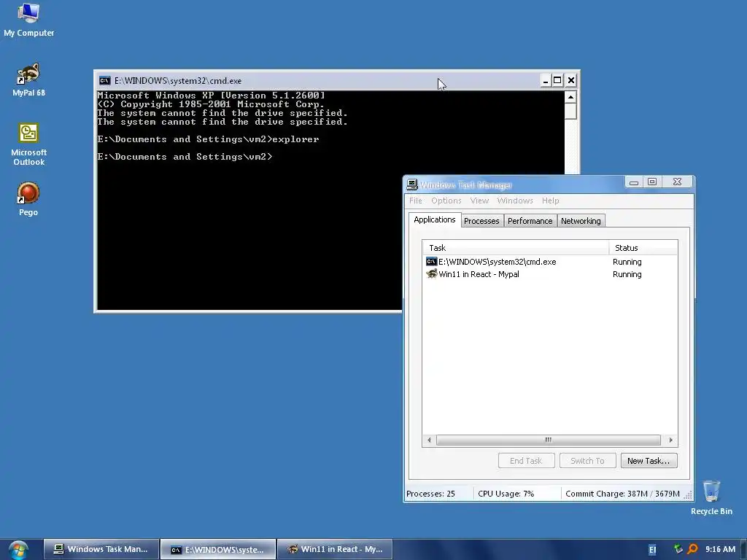Select the Microsoft Outlook desktop icon

(x=28, y=144)
